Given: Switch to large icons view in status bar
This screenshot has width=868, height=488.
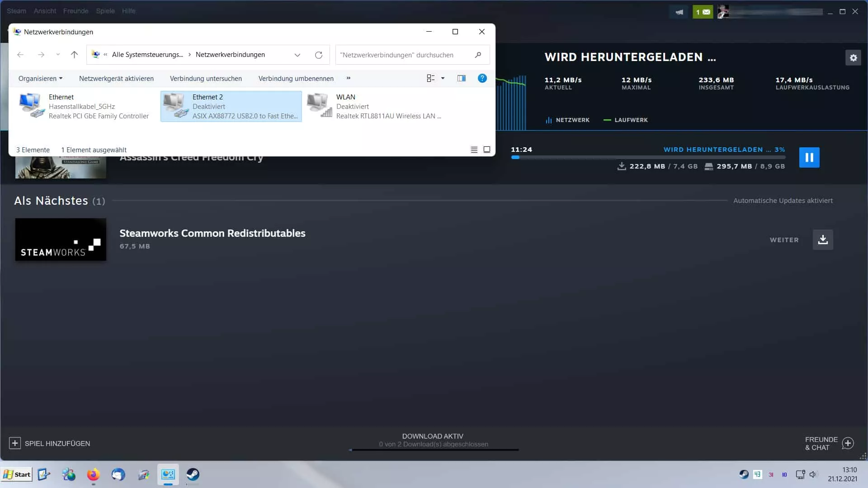Looking at the screenshot, I should [x=487, y=150].
